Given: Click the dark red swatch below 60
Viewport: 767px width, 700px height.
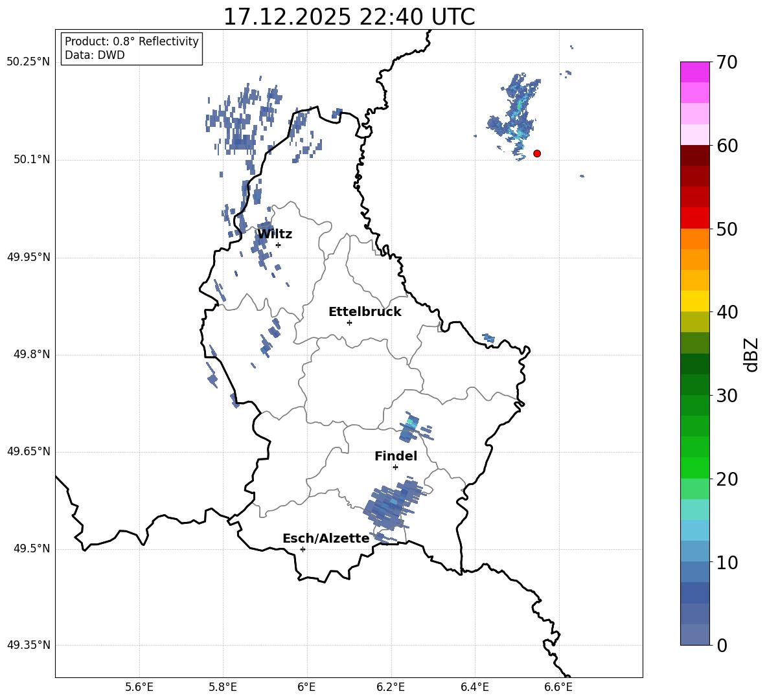Looking at the screenshot, I should tap(694, 155).
